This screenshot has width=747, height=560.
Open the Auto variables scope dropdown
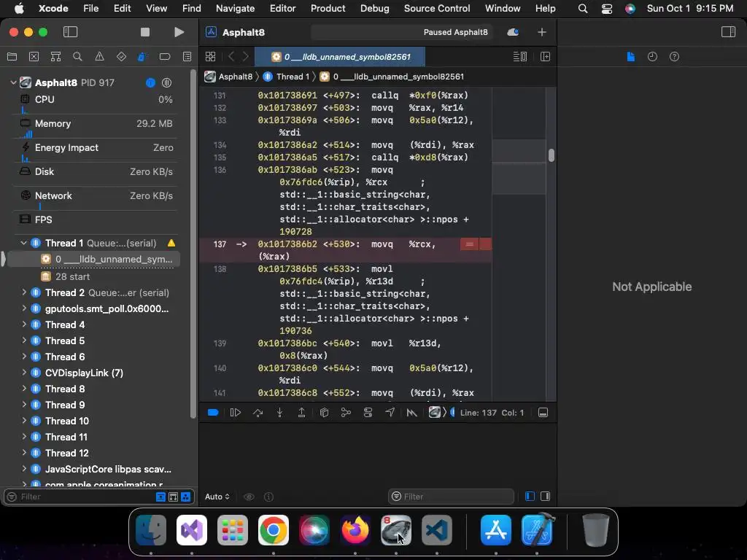(x=217, y=497)
